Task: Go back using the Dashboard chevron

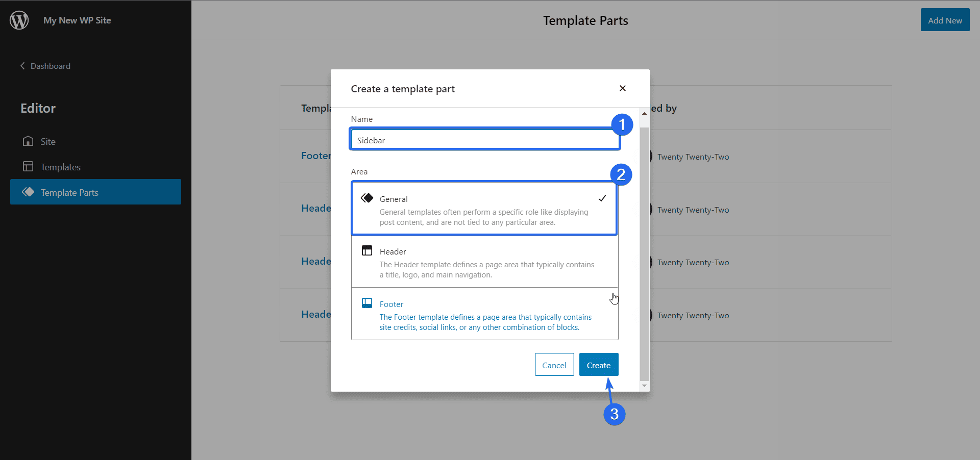Action: click(x=22, y=66)
